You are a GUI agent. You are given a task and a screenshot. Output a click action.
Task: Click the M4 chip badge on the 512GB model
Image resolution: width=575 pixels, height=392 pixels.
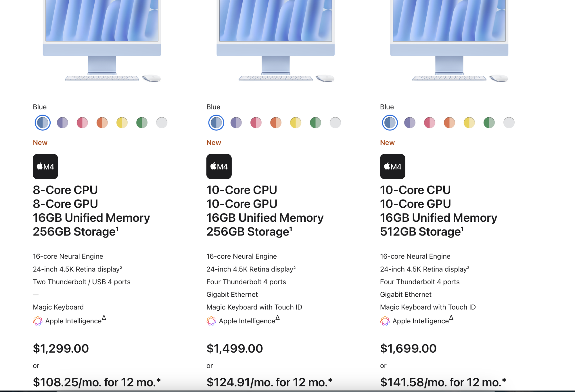[393, 167]
